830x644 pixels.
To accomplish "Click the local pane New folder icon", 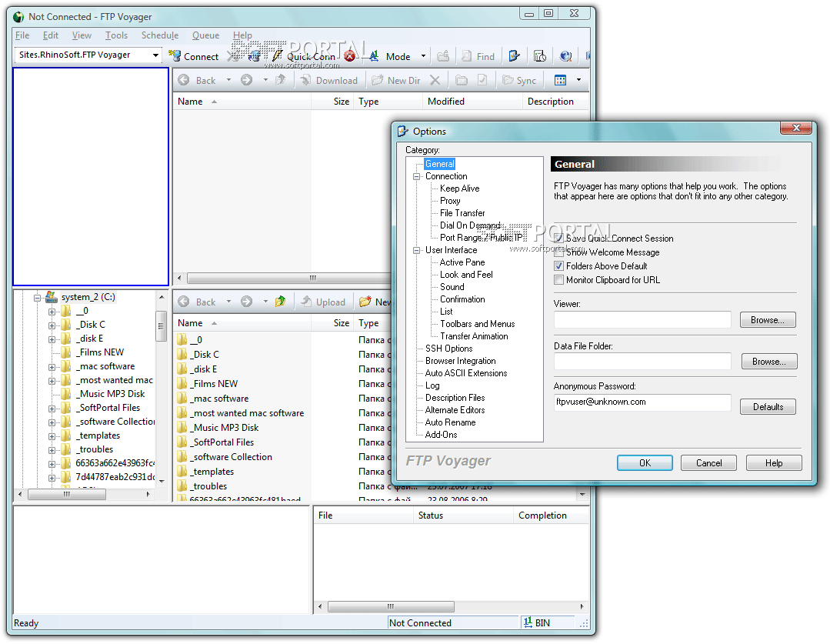I will click(365, 302).
